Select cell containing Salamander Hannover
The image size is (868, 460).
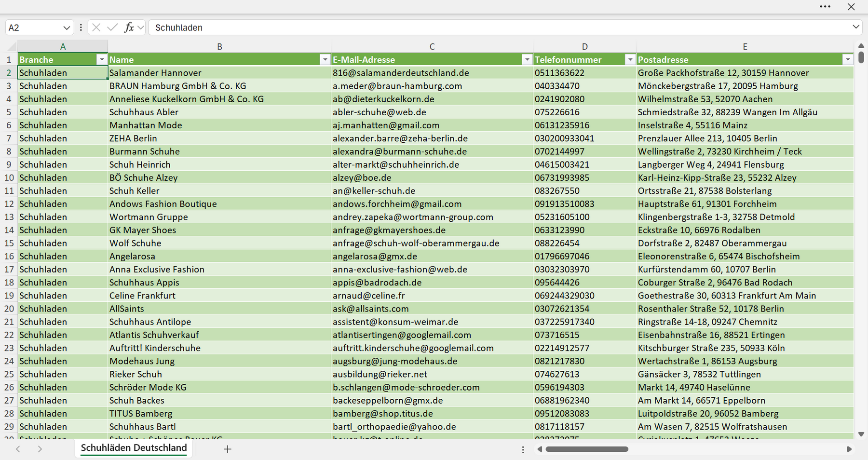tap(219, 73)
